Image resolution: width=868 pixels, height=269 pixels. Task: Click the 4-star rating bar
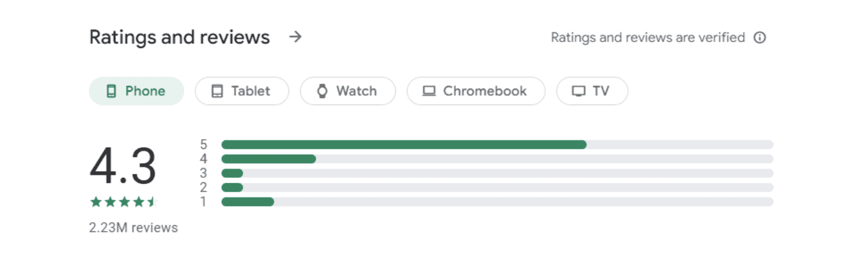[497, 159]
